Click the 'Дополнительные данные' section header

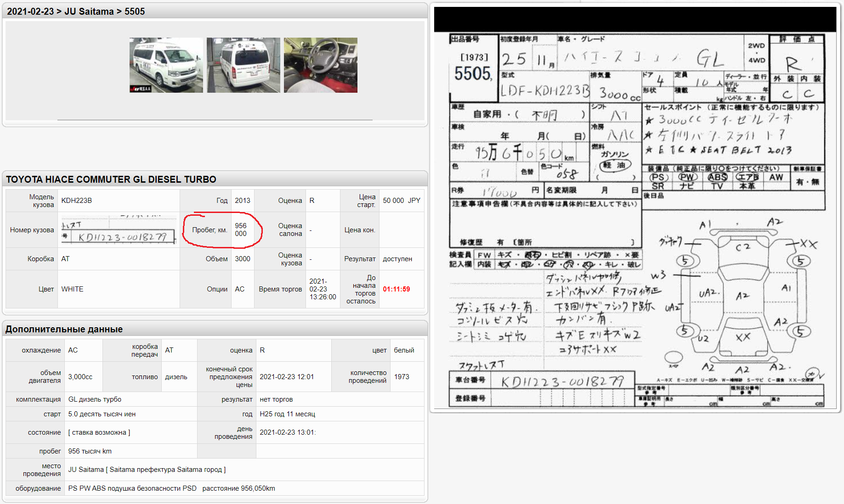pos(64,329)
